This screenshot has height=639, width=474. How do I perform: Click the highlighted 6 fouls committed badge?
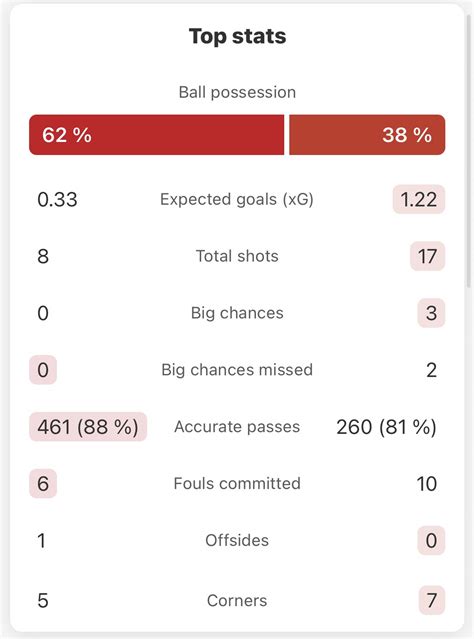click(43, 484)
